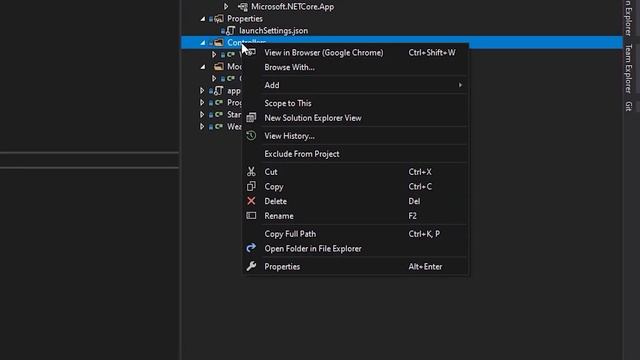
Task: Expand the C# file under Models
Action: coord(214,78)
